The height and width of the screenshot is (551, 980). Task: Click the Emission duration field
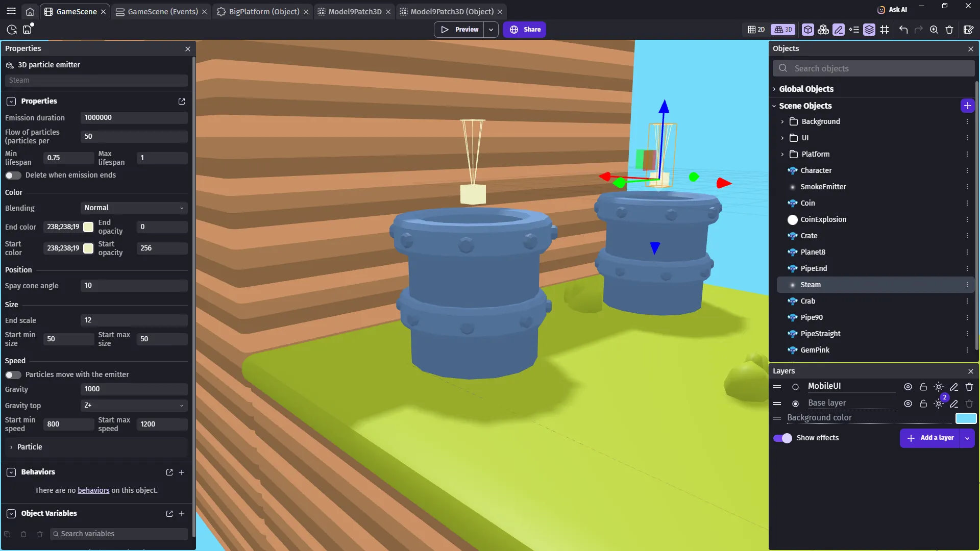(x=134, y=118)
